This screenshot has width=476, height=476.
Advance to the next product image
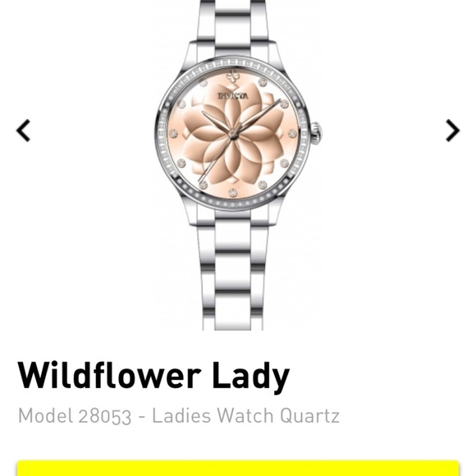click(x=453, y=130)
